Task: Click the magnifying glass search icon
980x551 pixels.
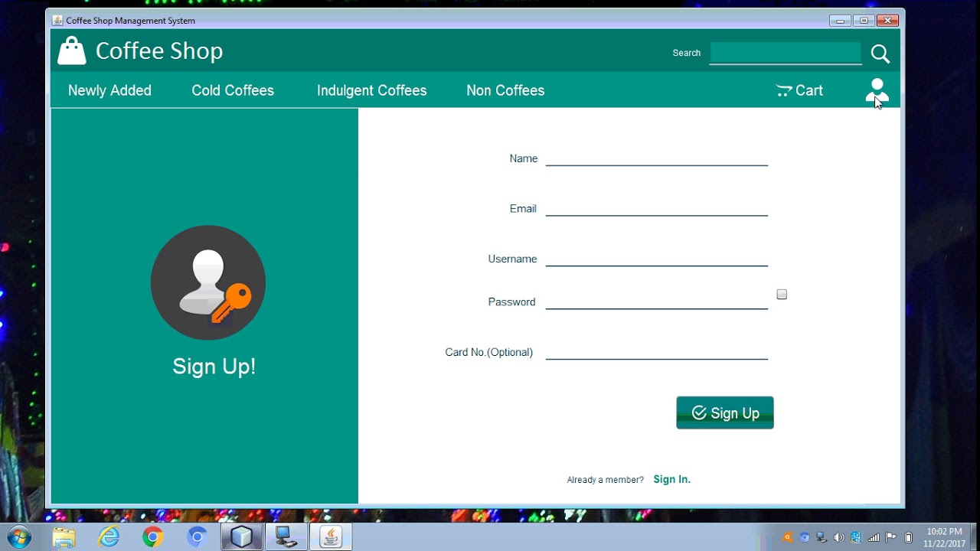Action: tap(880, 54)
